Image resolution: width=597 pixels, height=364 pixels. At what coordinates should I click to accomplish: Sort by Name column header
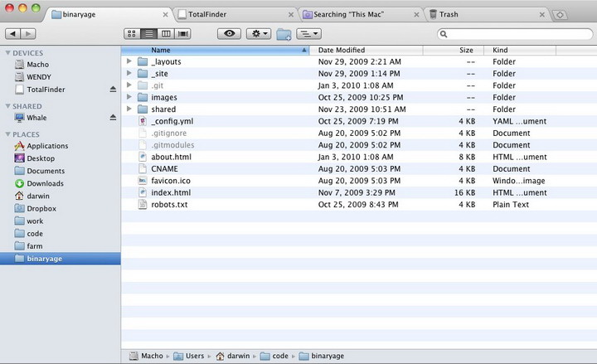[215, 50]
